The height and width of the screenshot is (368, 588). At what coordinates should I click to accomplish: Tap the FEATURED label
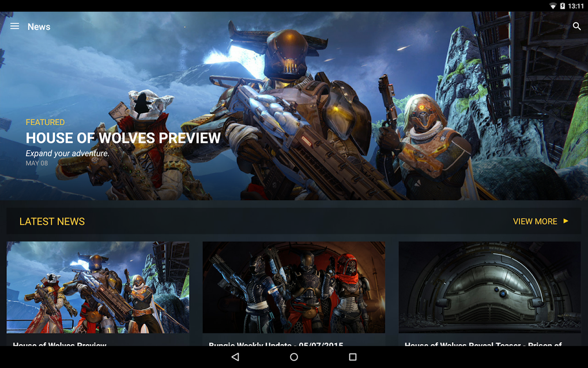pos(46,122)
